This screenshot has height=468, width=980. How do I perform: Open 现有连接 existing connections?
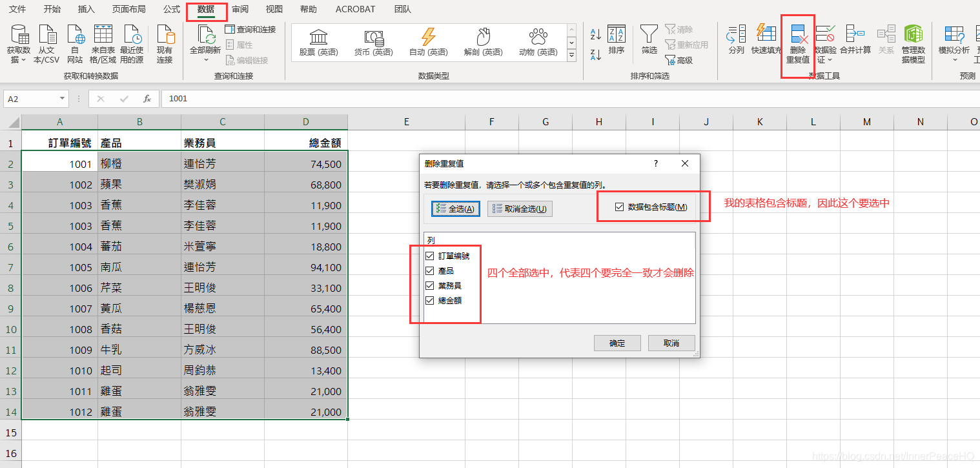click(x=165, y=44)
